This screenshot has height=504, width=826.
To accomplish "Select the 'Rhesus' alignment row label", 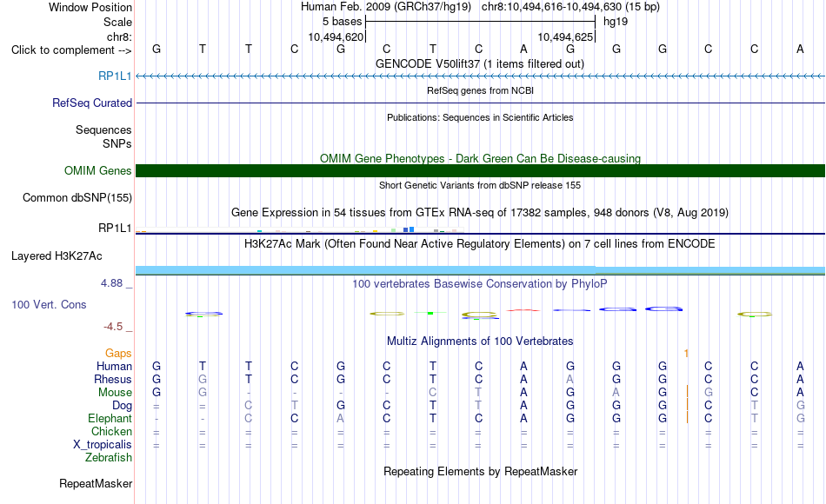I will point(113,379).
